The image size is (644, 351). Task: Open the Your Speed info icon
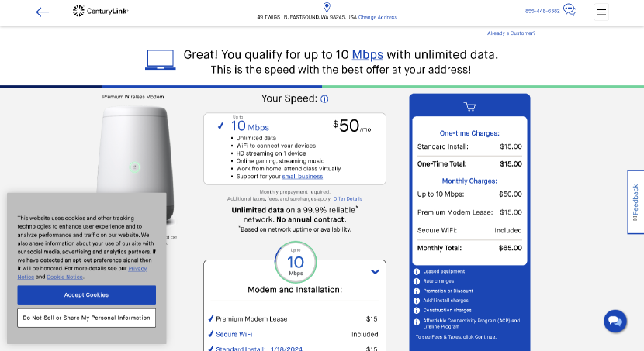click(324, 99)
